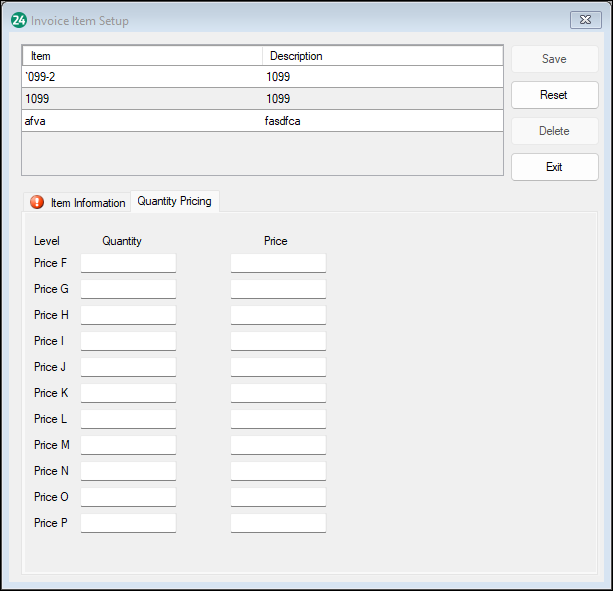Click the Level column label
This screenshot has width=613, height=591.
point(47,241)
